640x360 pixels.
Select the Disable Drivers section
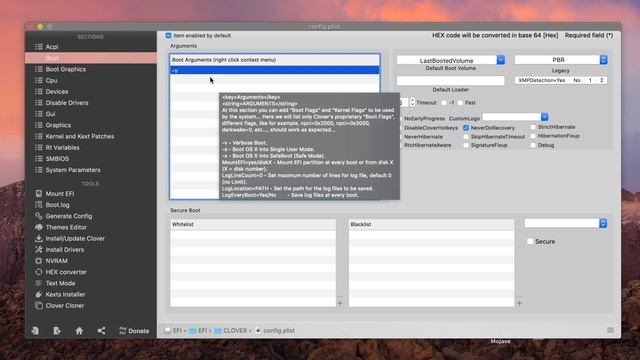(x=91, y=103)
